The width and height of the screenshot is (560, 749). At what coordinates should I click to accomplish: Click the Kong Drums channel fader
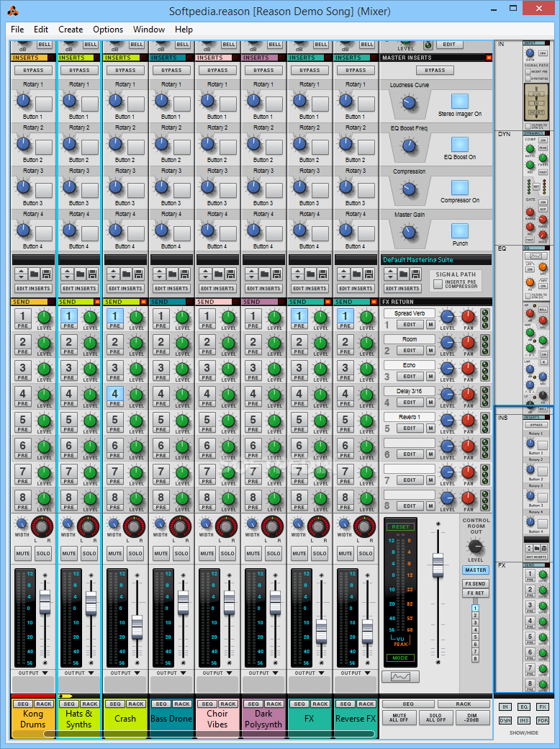click(45, 602)
